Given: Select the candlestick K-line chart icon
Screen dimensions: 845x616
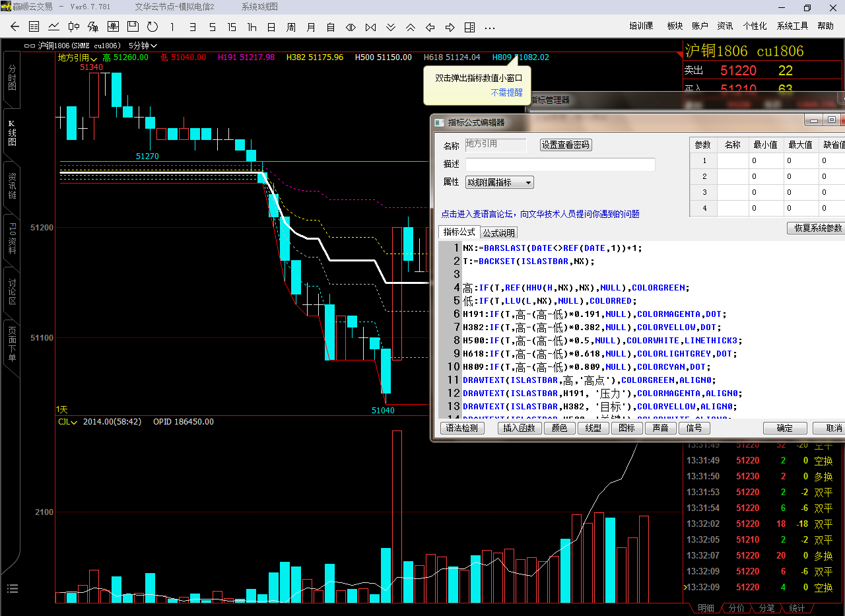Looking at the screenshot, I should (74, 27).
